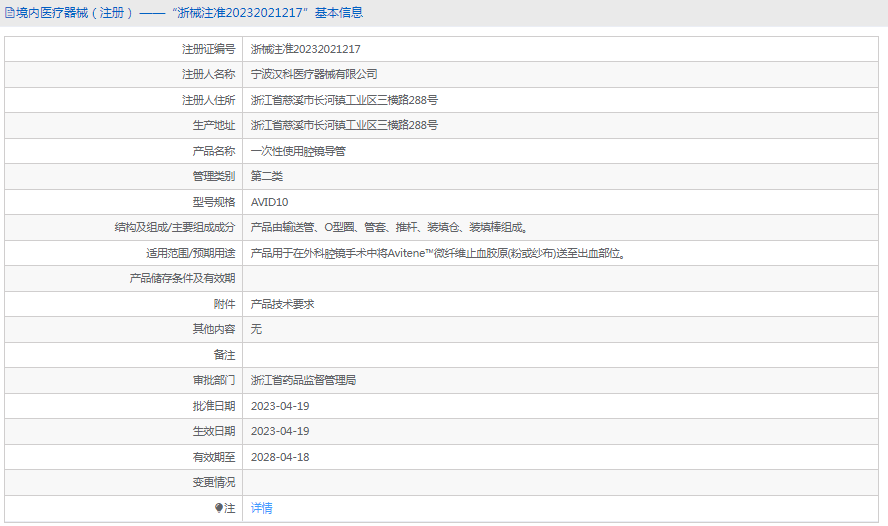
Task: Click the 注册人名称 row label
Action: pyautogui.click(x=208, y=74)
